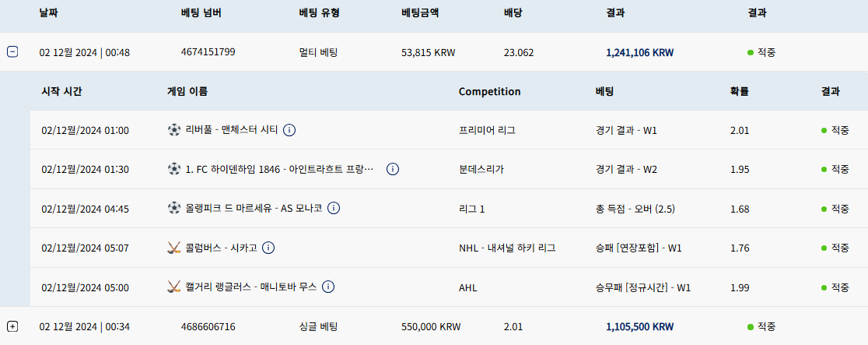868x345 pixels.
Task: Click the 베팅금액 column header
Action: click(419, 12)
